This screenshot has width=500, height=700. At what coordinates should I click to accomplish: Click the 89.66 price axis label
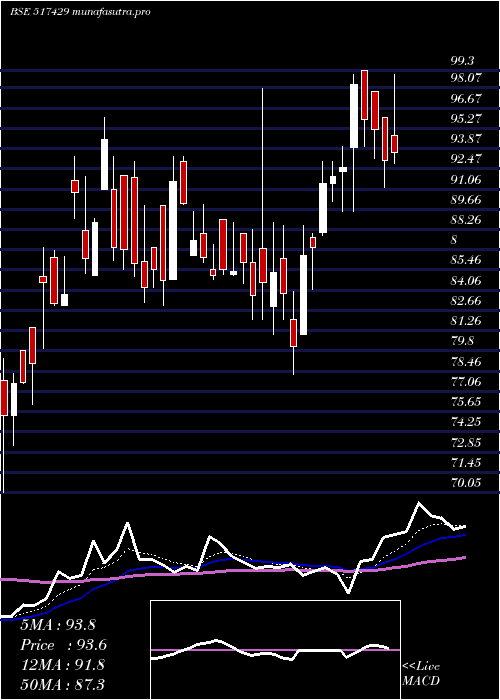pos(467,199)
